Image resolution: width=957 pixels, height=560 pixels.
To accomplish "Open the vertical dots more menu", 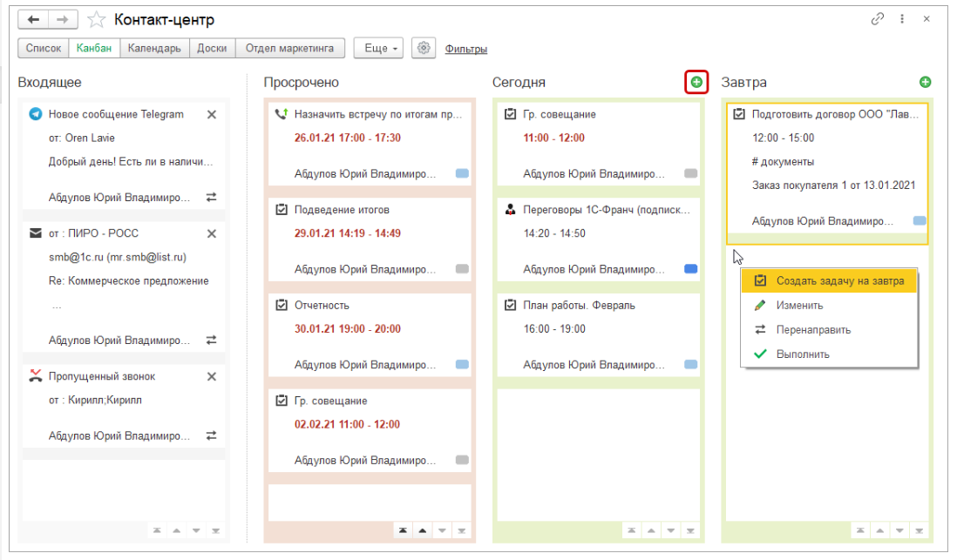I will pos(902,19).
